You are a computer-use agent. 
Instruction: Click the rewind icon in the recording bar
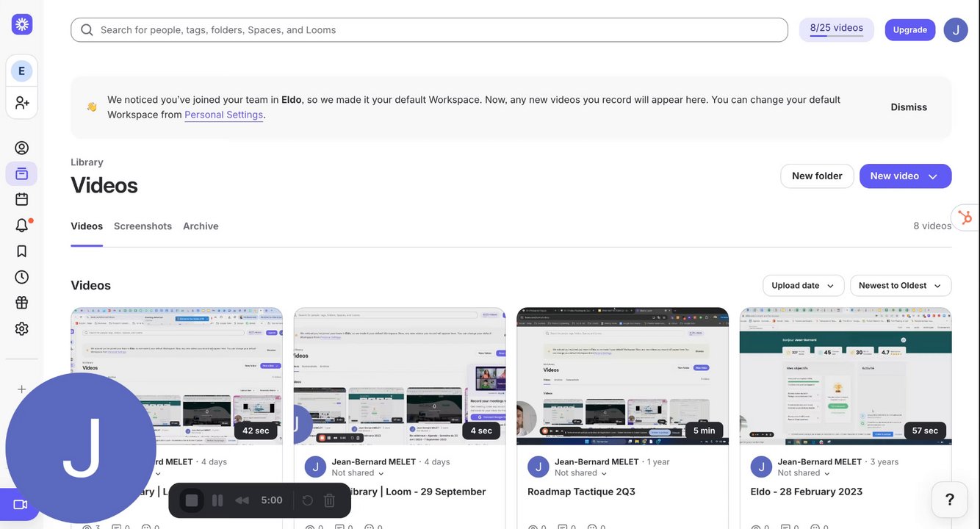tap(242, 500)
